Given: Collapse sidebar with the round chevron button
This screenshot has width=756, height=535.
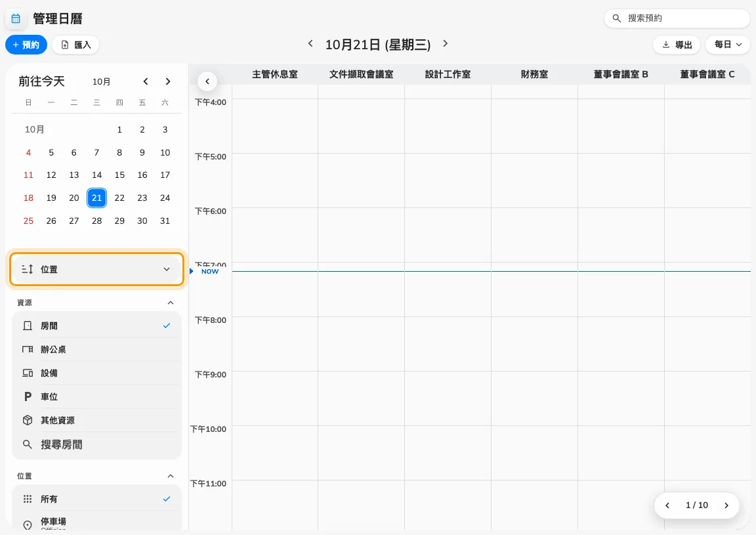Looking at the screenshot, I should (x=207, y=81).
